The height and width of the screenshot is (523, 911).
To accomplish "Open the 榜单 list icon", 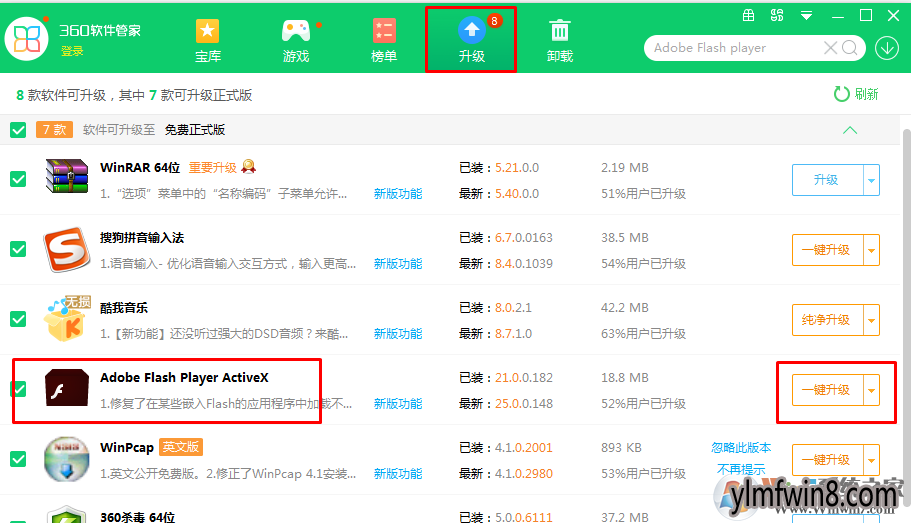I will [384, 31].
